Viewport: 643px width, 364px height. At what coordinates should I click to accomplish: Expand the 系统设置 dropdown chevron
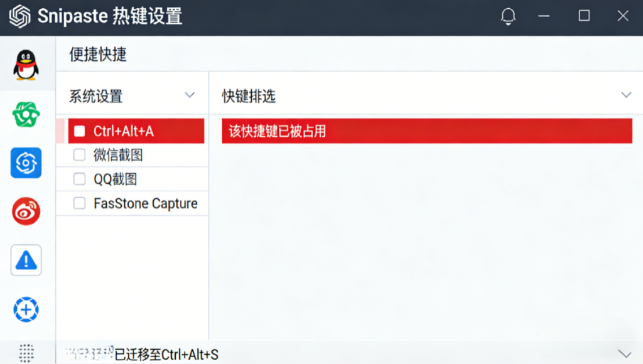tap(190, 95)
